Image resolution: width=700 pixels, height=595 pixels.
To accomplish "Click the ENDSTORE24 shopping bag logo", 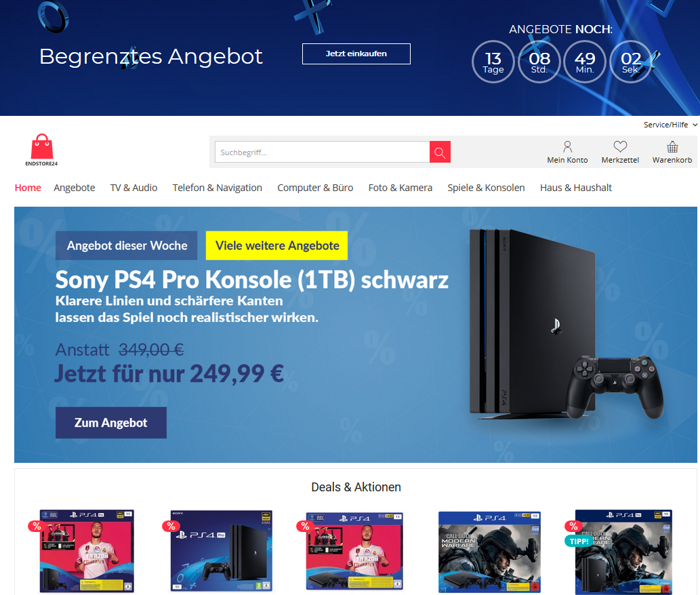I will (41, 150).
